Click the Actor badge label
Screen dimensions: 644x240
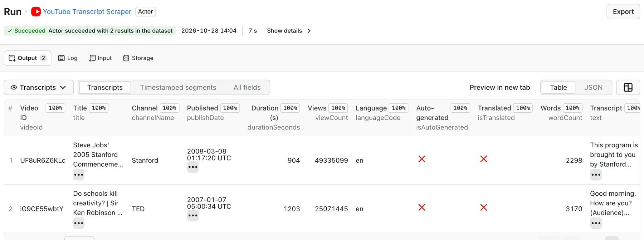[145, 11]
